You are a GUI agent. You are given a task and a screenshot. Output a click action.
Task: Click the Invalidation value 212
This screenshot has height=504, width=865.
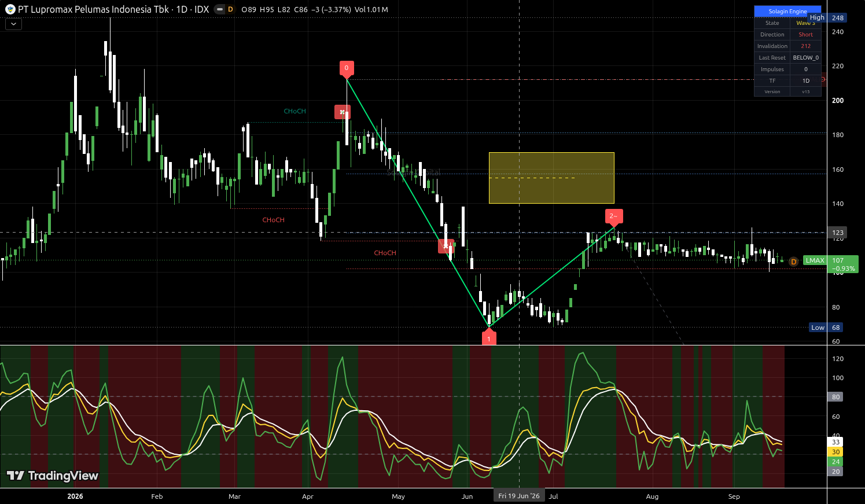coord(805,46)
